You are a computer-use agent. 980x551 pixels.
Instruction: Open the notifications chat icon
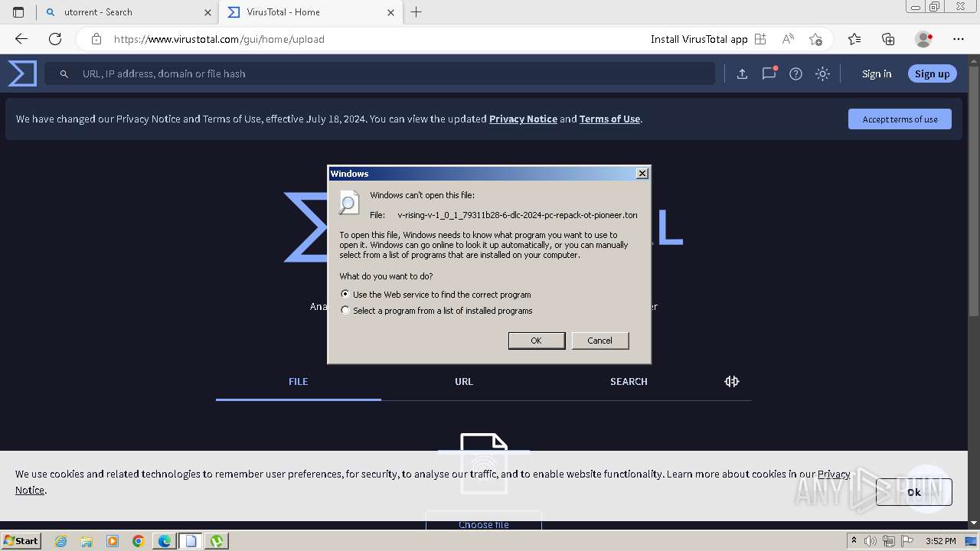[769, 73]
